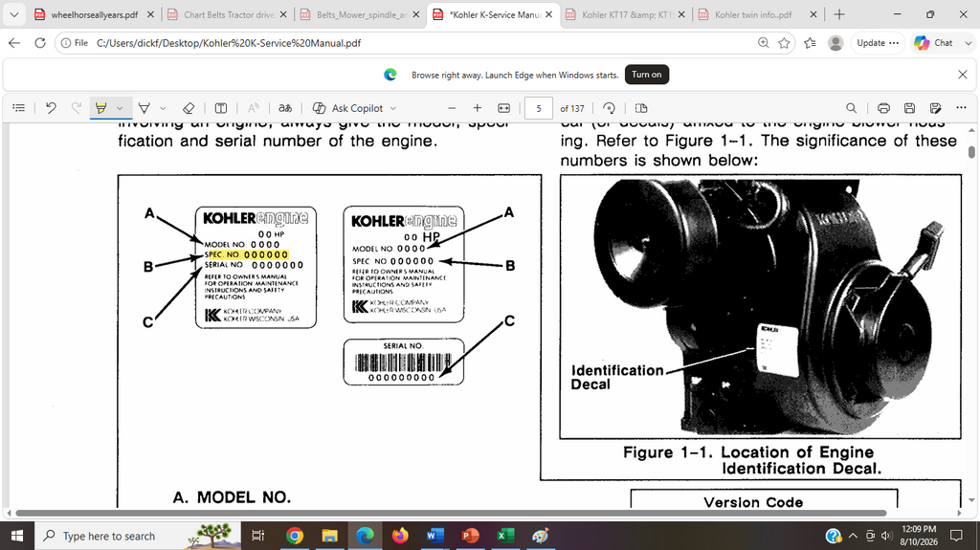This screenshot has height=550, width=980.
Task: Open the Favorites list icon
Action: [810, 42]
